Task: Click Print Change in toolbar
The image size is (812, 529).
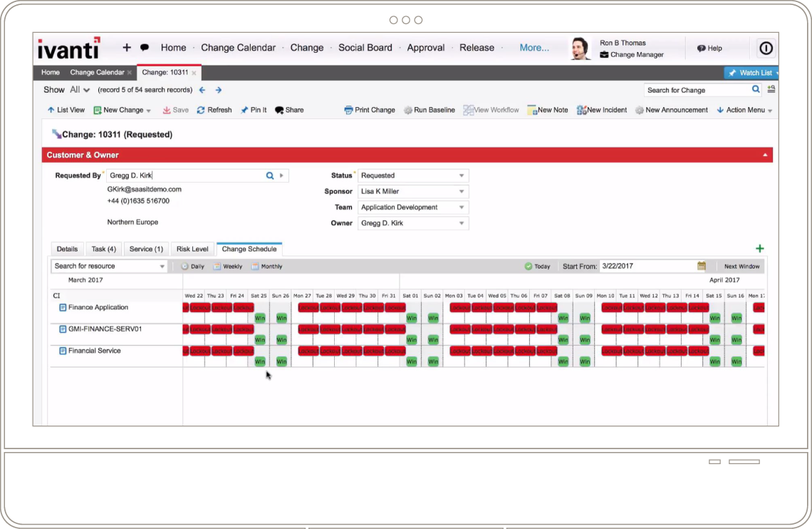Action: point(370,110)
